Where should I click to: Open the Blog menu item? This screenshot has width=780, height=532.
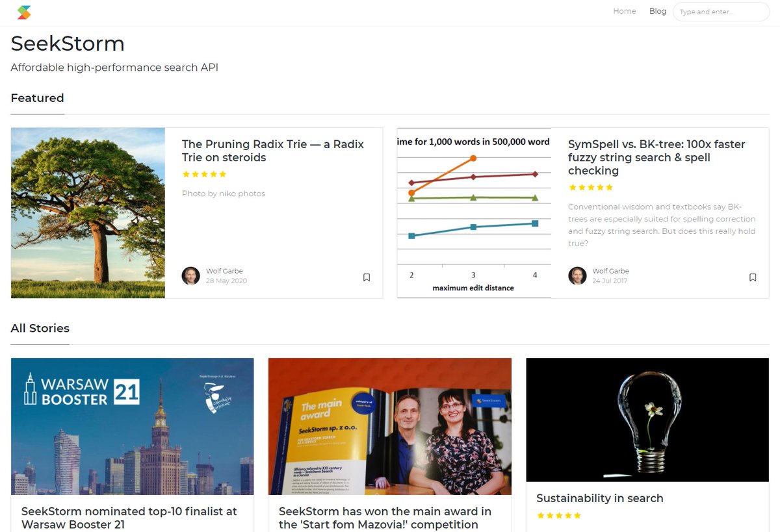coord(657,11)
